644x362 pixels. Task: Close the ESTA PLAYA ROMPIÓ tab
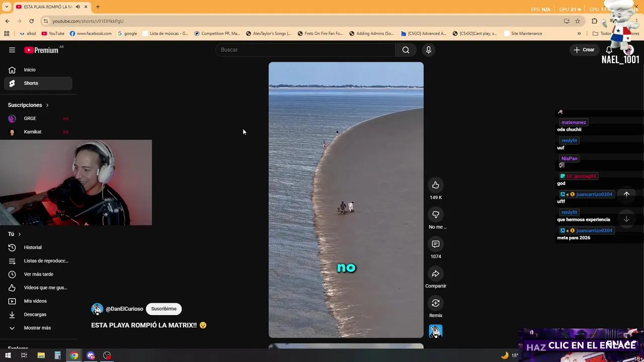pos(86,7)
